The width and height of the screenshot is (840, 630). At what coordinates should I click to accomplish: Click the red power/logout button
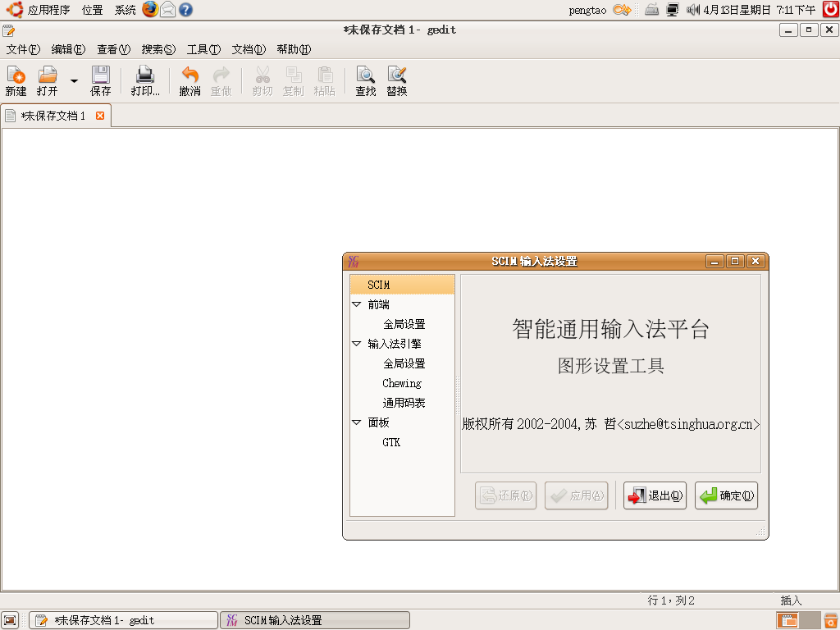pyautogui.click(x=831, y=9)
